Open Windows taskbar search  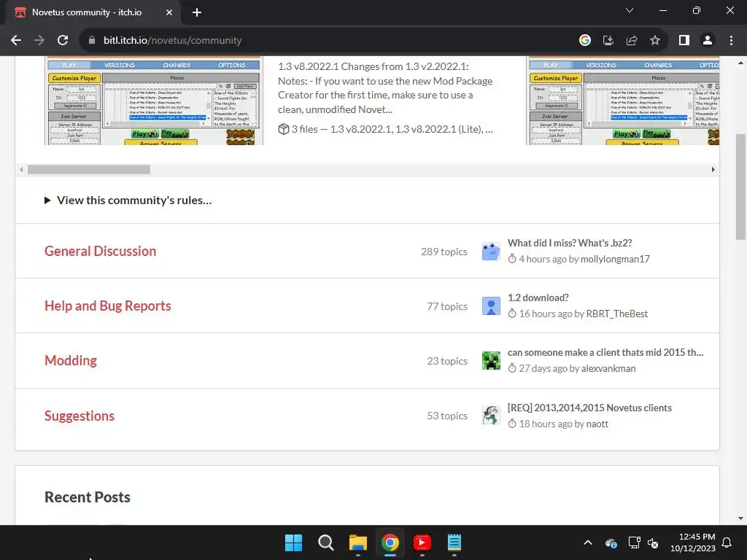coord(326,542)
